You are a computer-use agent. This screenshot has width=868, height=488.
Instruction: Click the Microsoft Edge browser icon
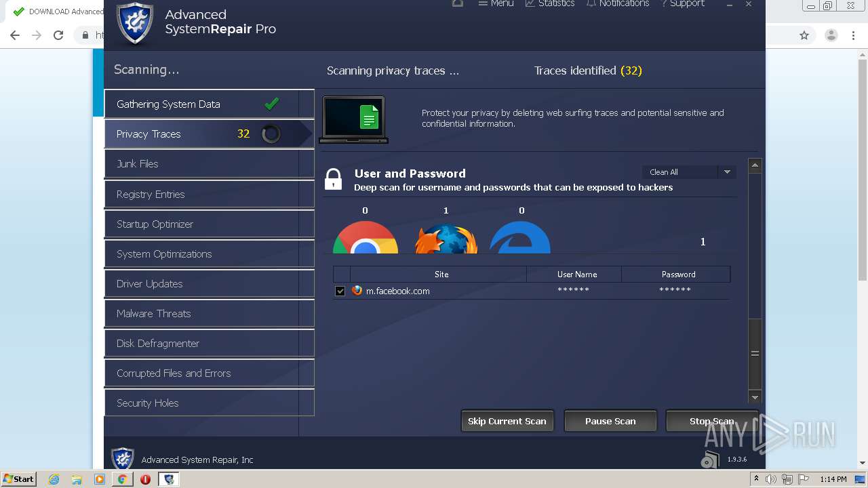coord(520,237)
